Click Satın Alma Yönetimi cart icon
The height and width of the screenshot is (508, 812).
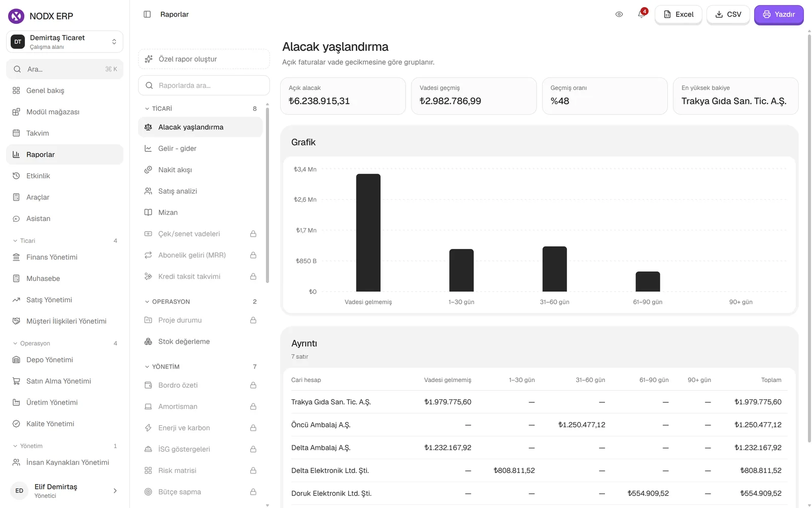[16, 381]
